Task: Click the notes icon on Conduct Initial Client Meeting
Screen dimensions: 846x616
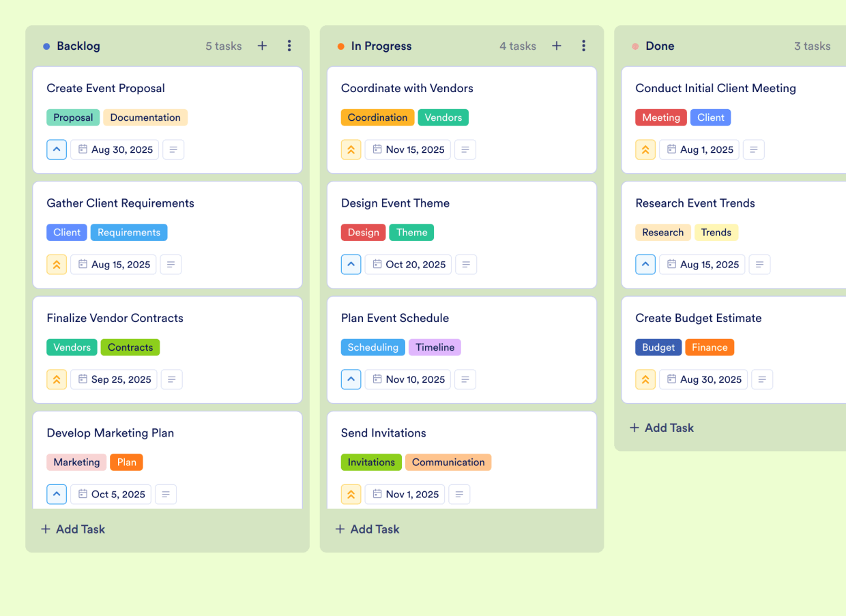Action: coord(753,149)
